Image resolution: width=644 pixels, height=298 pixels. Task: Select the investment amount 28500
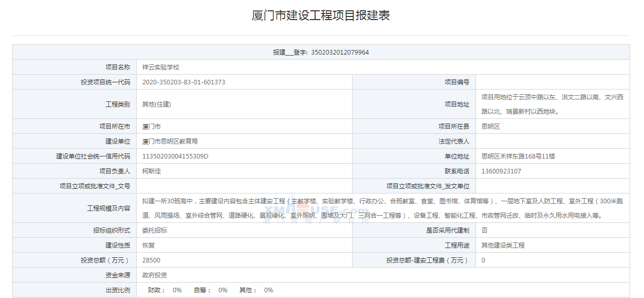pos(151,260)
